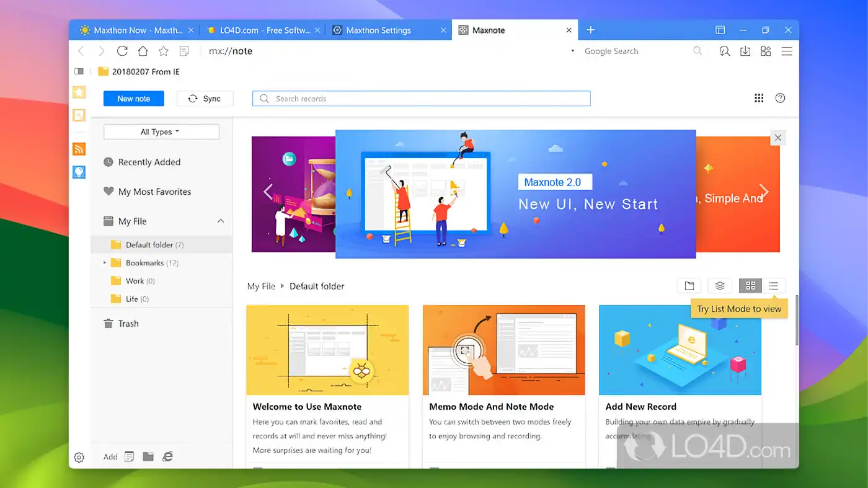
Task: Switch records view to List Mode
Action: click(773, 286)
